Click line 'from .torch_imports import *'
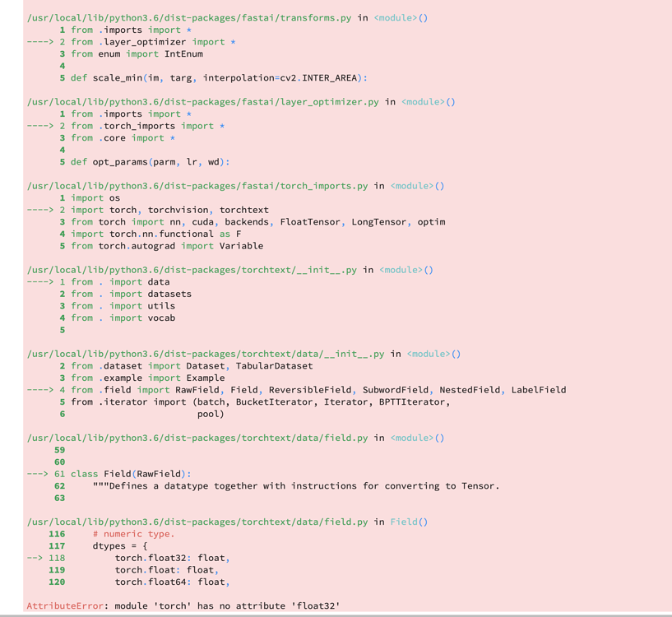 [148, 126]
